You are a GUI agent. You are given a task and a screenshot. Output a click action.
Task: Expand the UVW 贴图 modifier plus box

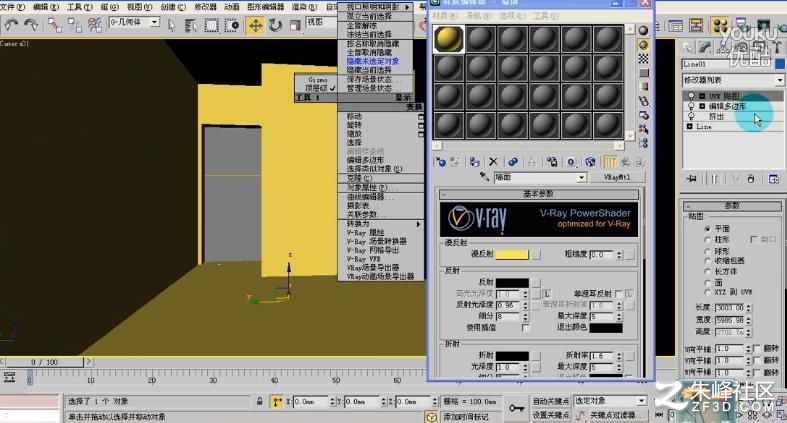(x=702, y=96)
